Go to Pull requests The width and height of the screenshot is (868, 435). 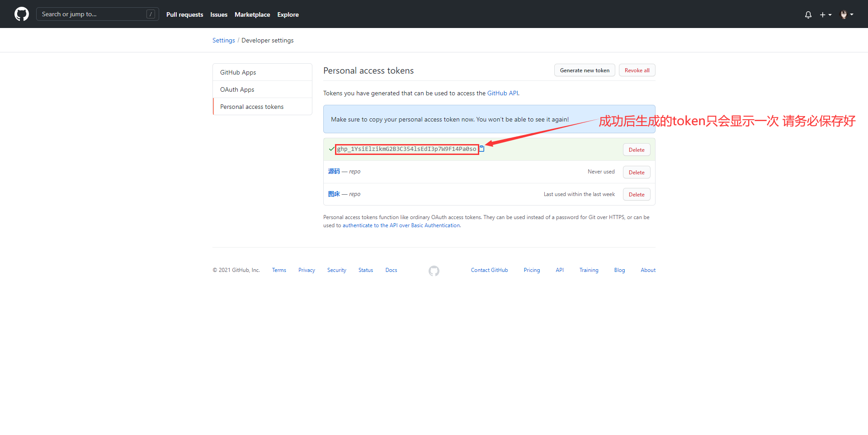(x=184, y=14)
